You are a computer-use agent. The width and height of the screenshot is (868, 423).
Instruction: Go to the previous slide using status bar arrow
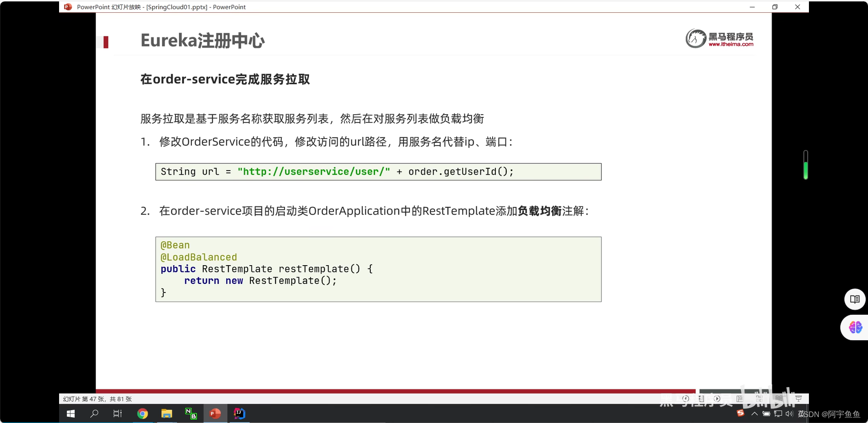coord(686,398)
